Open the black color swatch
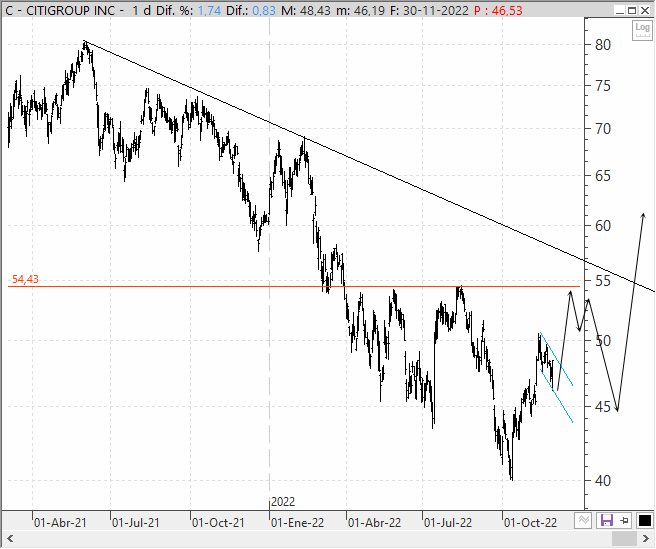This screenshot has height=549, width=656. click(x=644, y=521)
